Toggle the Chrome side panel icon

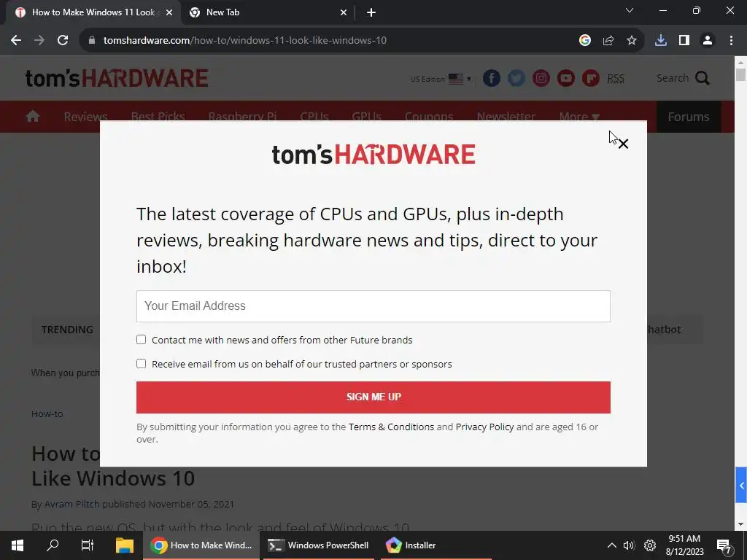click(684, 40)
